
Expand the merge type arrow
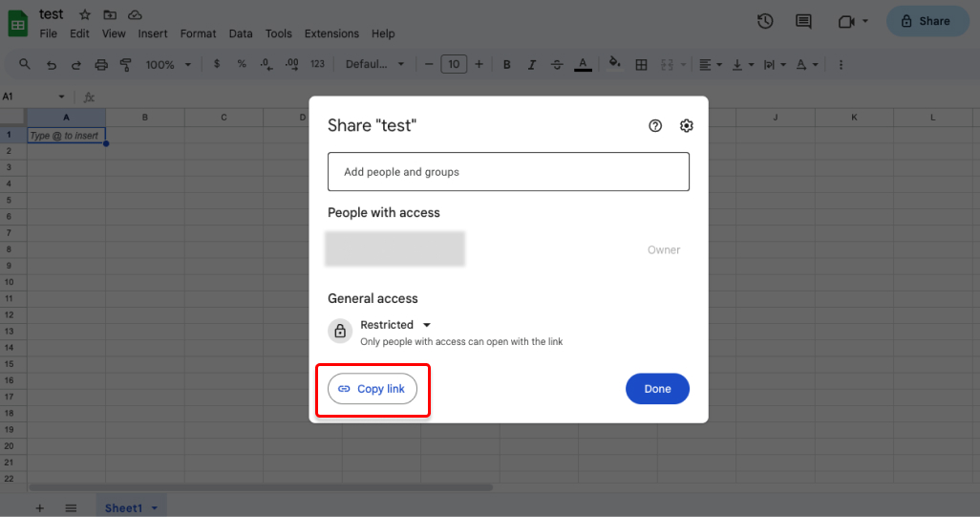(683, 64)
